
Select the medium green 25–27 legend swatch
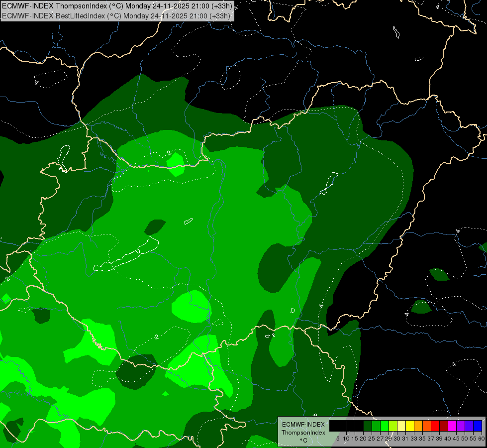click(376, 426)
